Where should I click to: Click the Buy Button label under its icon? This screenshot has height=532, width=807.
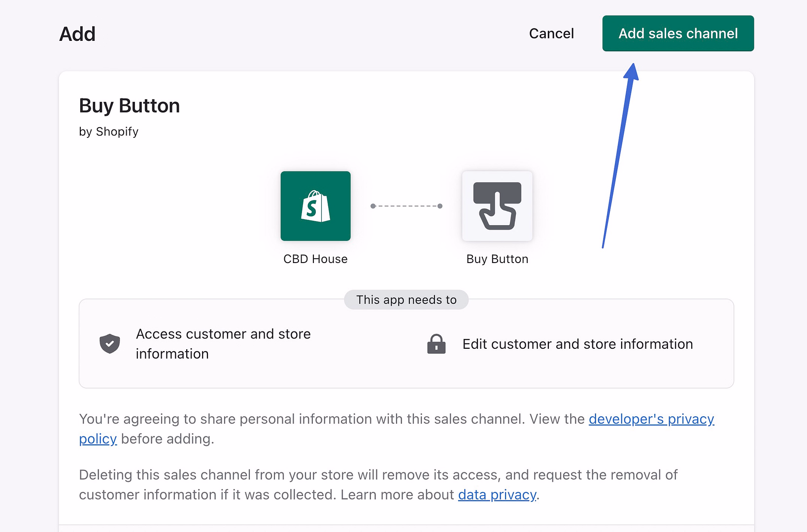pyautogui.click(x=497, y=258)
